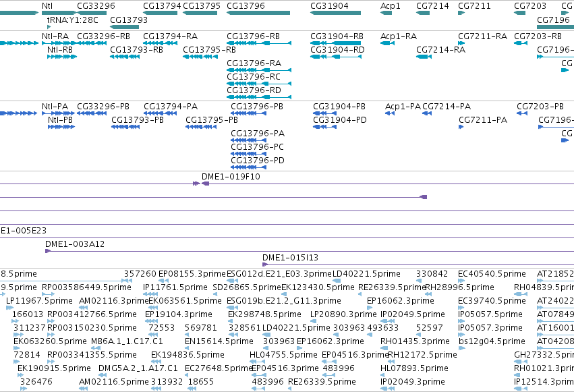574x392 pixels.
Task: Select transcript Ntl-RA
Action: pyautogui.click(x=59, y=43)
